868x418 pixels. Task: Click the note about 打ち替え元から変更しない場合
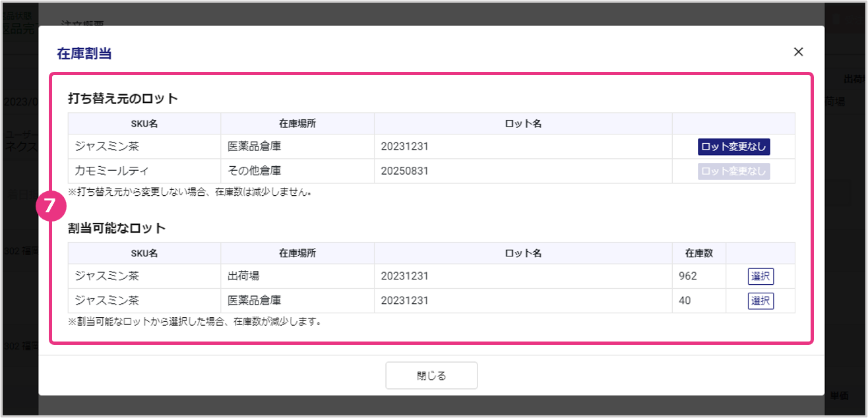[189, 193]
